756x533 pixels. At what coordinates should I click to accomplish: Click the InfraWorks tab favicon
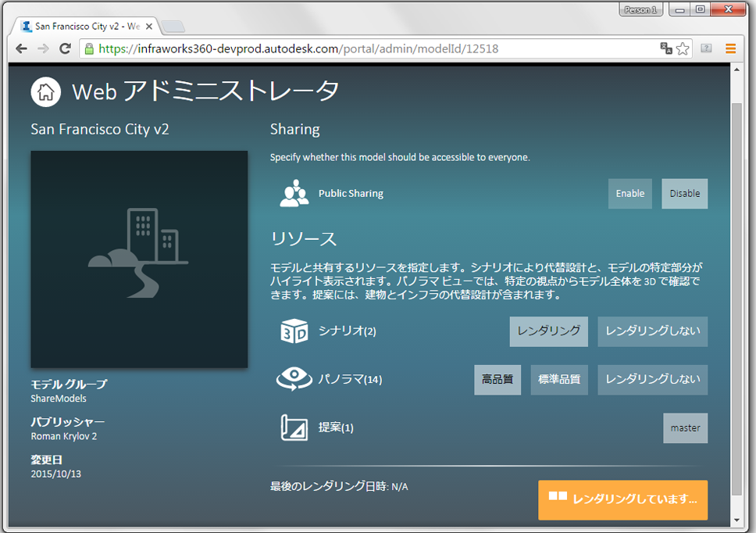tap(27, 26)
